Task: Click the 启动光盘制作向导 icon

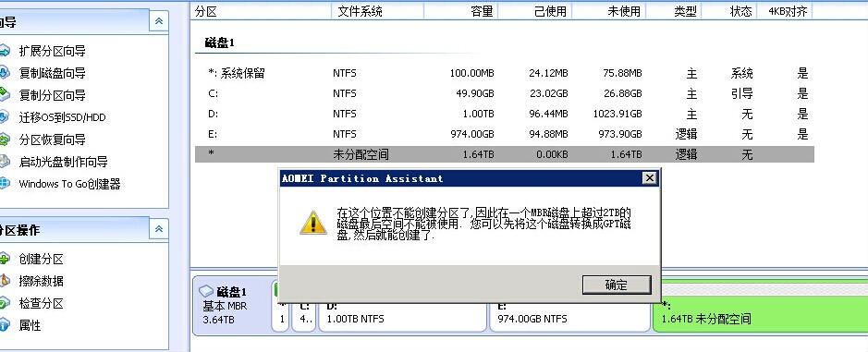Action: 5,161
